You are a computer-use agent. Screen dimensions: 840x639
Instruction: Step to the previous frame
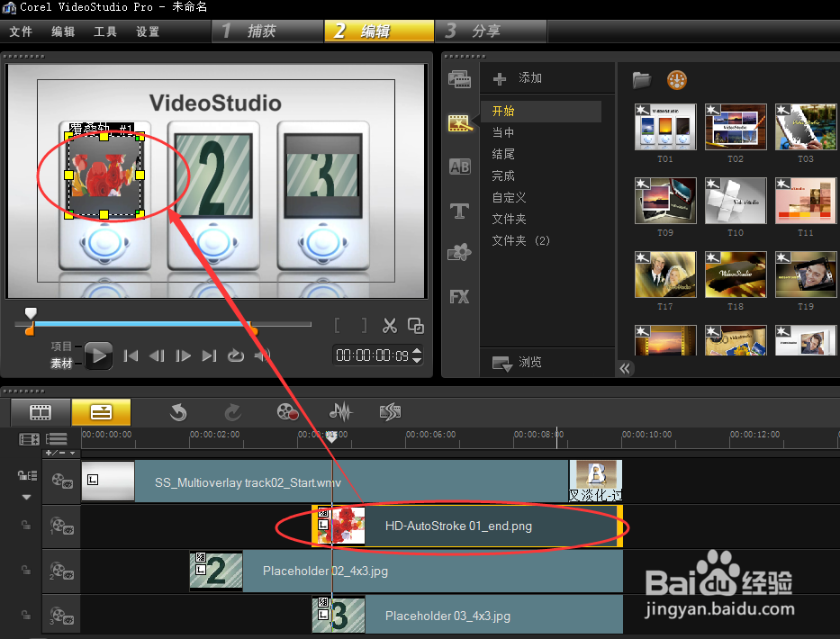[157, 355]
